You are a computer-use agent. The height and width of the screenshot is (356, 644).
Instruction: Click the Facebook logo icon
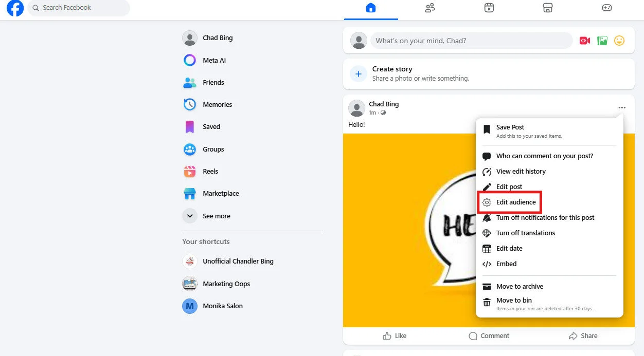15,8
